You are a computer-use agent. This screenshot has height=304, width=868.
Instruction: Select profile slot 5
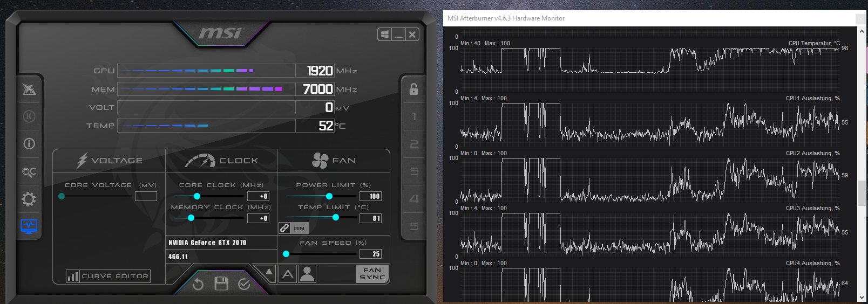(x=414, y=226)
